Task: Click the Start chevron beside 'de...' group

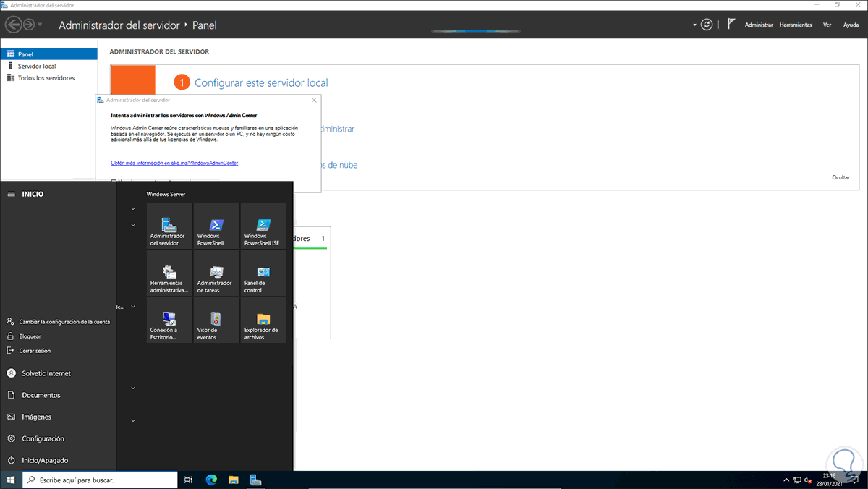Action: click(x=133, y=307)
